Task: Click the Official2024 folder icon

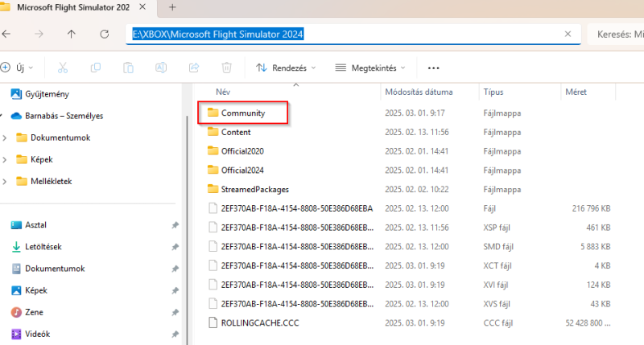Action: (213, 170)
